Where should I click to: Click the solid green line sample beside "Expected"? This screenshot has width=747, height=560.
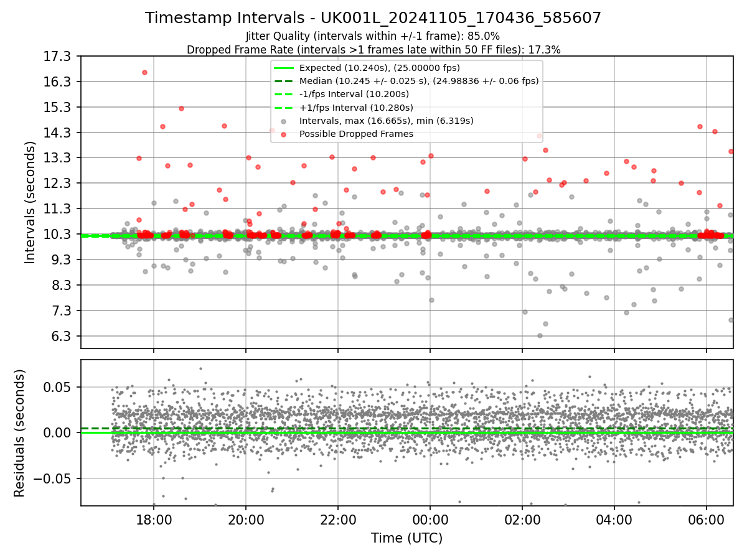(284, 68)
